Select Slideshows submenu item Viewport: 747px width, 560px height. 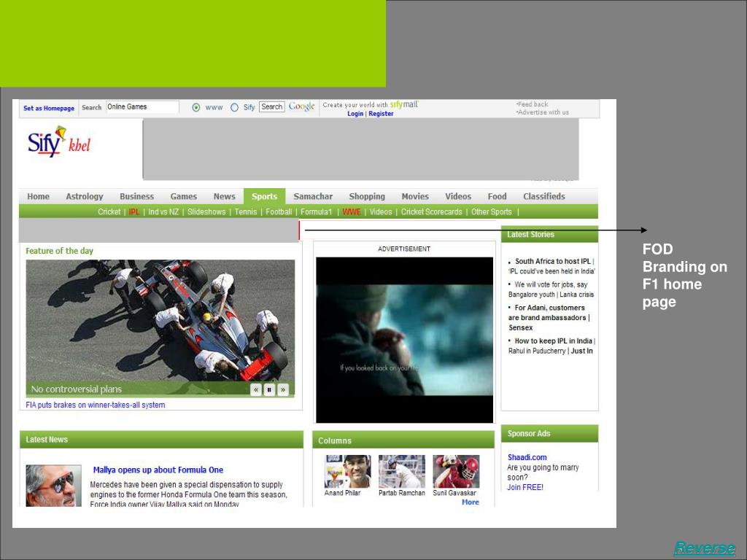pos(206,212)
